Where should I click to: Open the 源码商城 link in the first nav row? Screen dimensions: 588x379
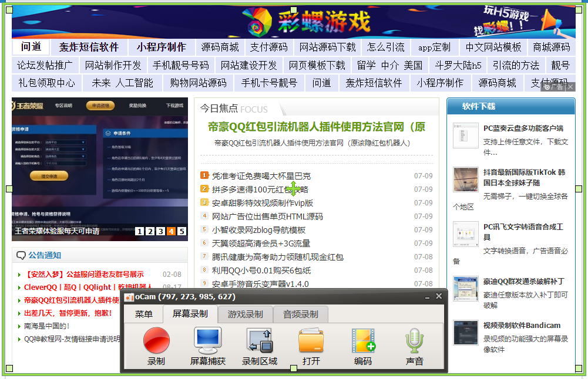click(220, 48)
